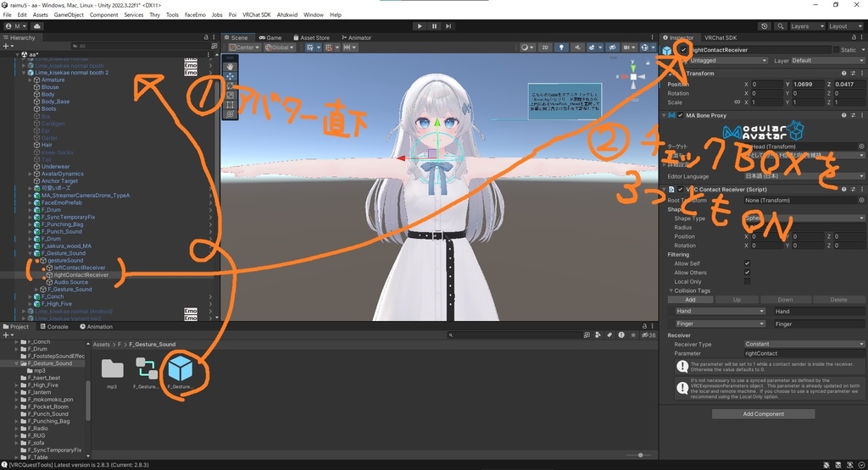
Task: Open Layer Default dropdown in Inspector
Action: (827, 60)
